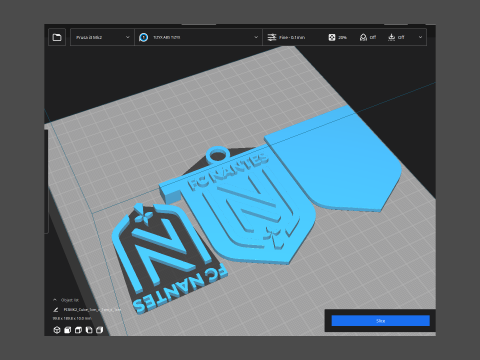
Task: Click the extruder number 1 material icon
Action: pyautogui.click(x=144, y=37)
